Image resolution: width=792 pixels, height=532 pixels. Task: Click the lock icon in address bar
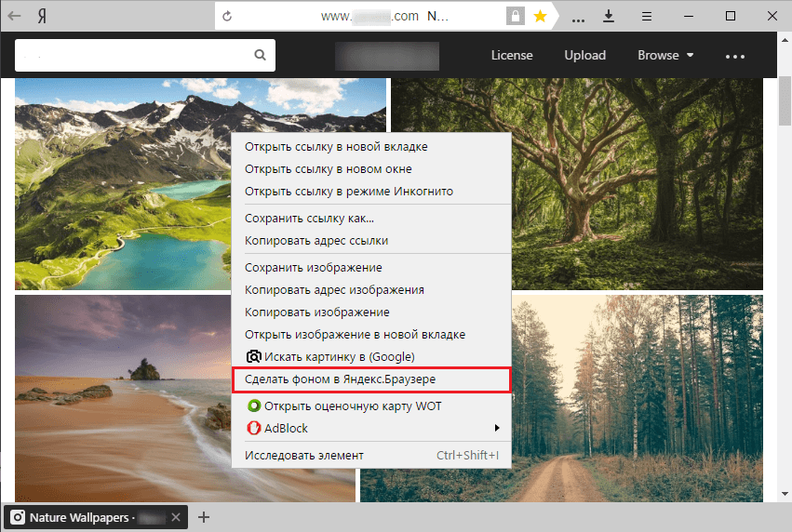pyautogui.click(x=514, y=17)
